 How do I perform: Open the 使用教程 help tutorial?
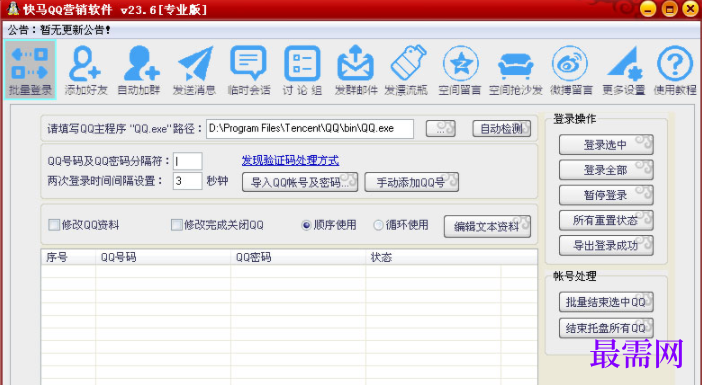point(675,70)
